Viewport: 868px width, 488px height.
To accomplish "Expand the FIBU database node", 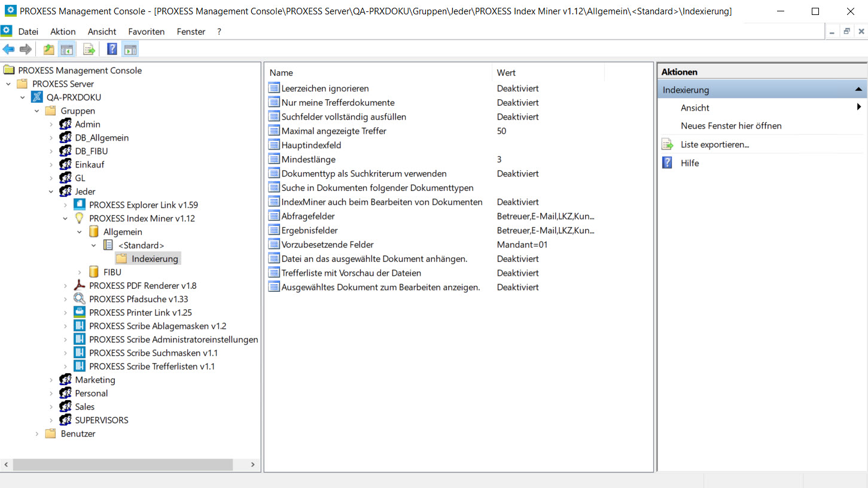I will point(80,272).
